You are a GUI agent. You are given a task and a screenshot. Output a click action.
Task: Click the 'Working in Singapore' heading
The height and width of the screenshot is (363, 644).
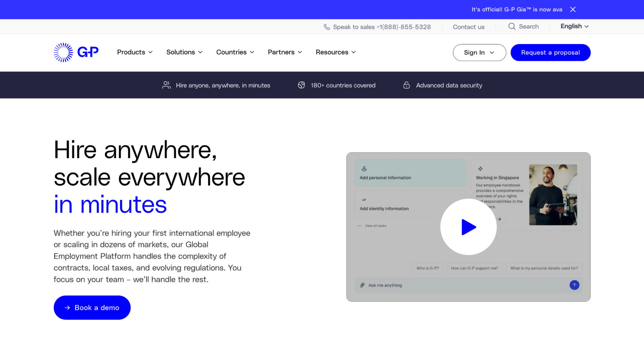[x=497, y=177]
